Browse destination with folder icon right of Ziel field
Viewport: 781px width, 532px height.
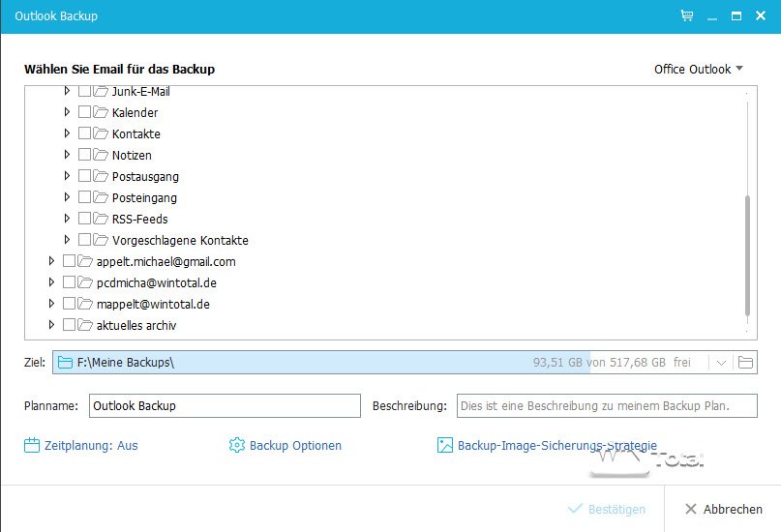click(x=745, y=363)
